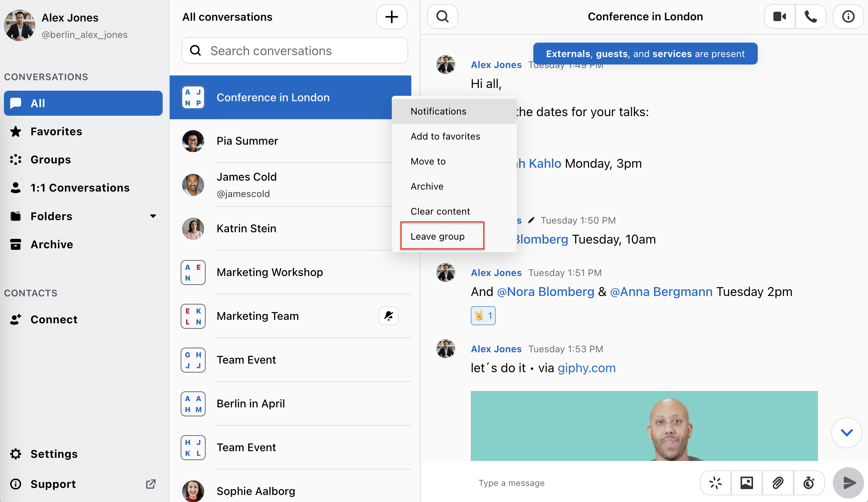Send a ping with the ping icon
The height and width of the screenshot is (502, 868).
pos(716,483)
